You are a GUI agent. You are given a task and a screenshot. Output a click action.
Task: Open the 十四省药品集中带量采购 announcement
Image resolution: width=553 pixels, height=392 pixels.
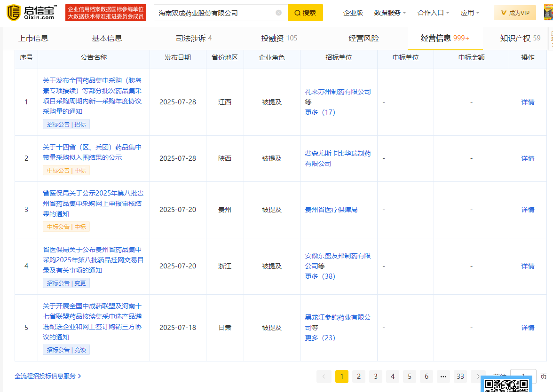tap(92, 152)
